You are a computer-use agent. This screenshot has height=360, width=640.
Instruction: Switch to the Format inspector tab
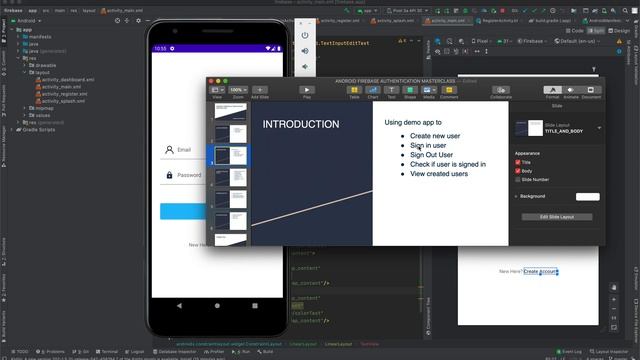pos(553,90)
